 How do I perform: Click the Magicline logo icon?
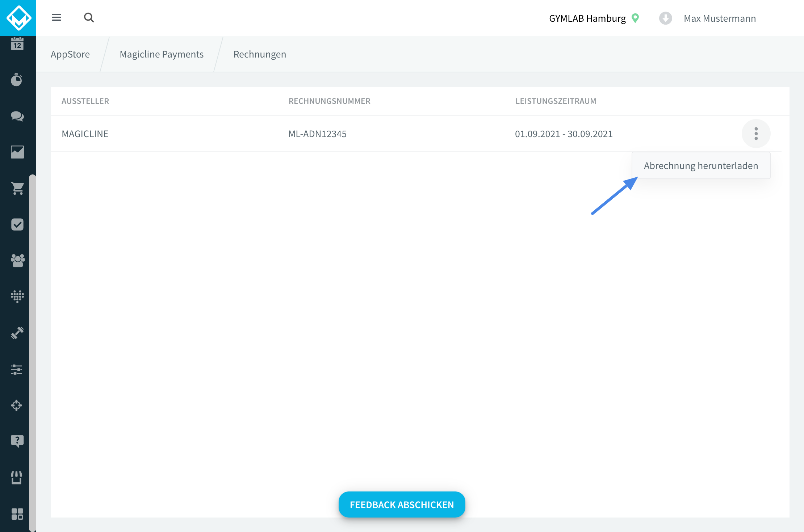(x=18, y=18)
